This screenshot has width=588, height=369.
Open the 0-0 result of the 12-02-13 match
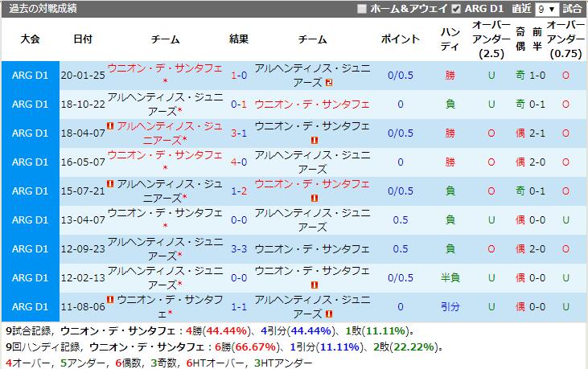click(x=239, y=278)
